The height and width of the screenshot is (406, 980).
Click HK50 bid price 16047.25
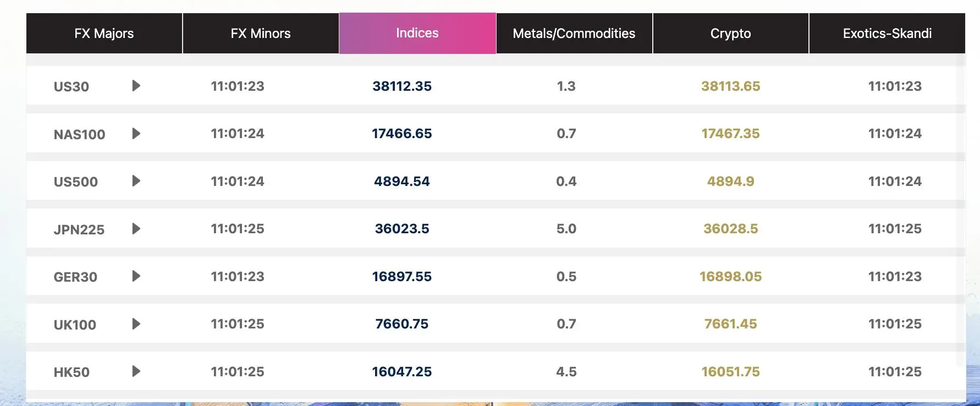[x=402, y=372]
